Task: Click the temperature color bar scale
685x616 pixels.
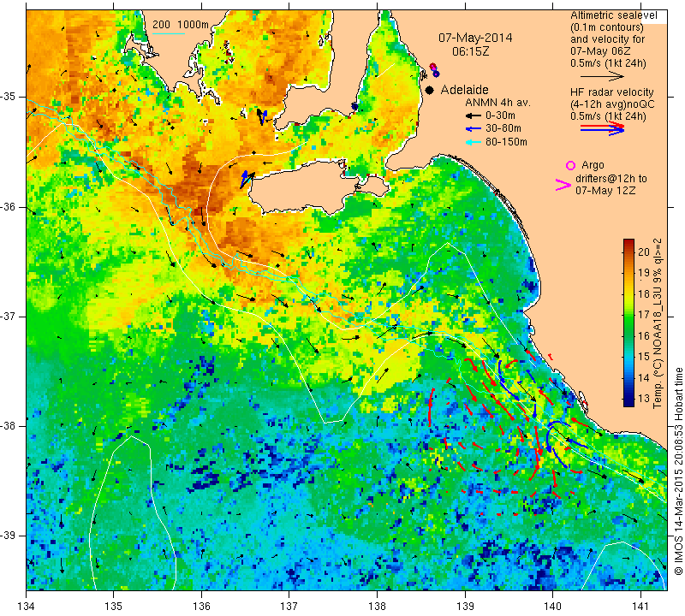Action: (x=628, y=323)
